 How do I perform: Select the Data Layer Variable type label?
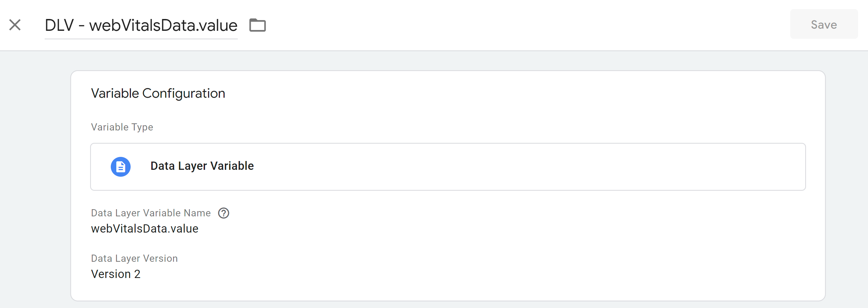202,166
